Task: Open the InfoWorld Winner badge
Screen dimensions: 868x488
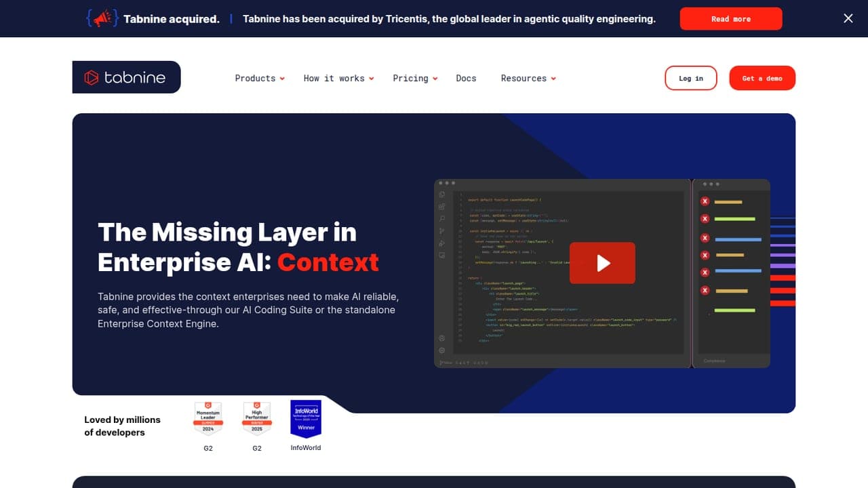Action: (306, 419)
